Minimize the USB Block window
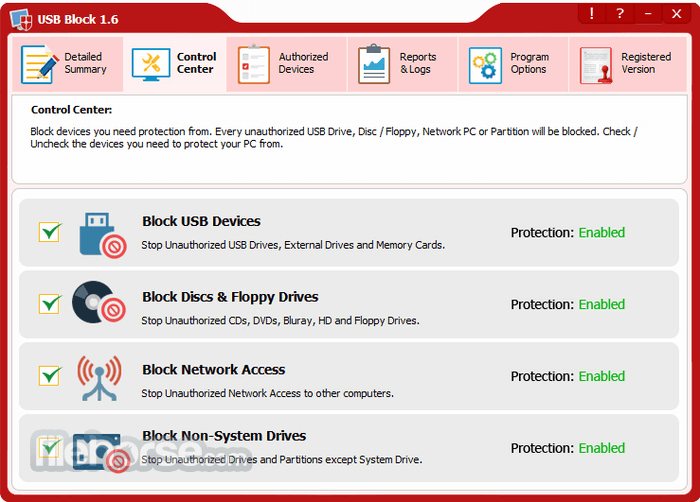Image resolution: width=700 pixels, height=502 pixels. click(648, 14)
